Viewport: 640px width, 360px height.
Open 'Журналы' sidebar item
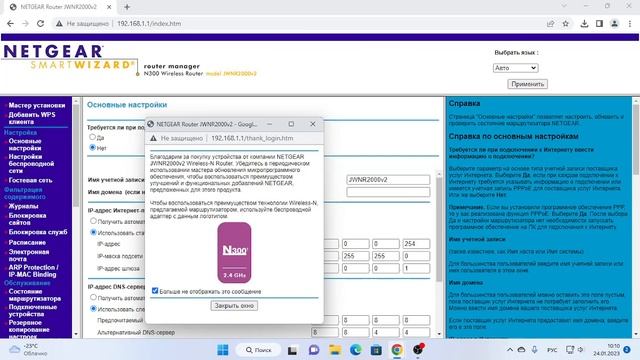coord(23,206)
